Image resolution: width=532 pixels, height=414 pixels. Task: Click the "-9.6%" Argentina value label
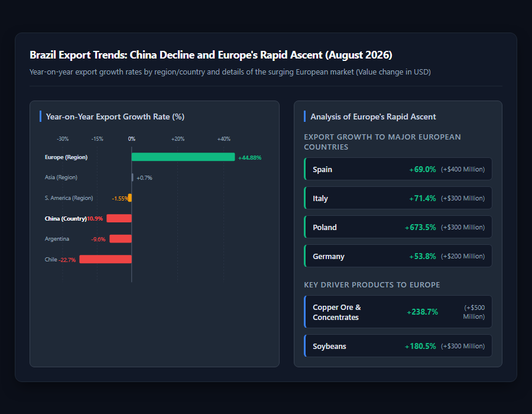coord(98,240)
